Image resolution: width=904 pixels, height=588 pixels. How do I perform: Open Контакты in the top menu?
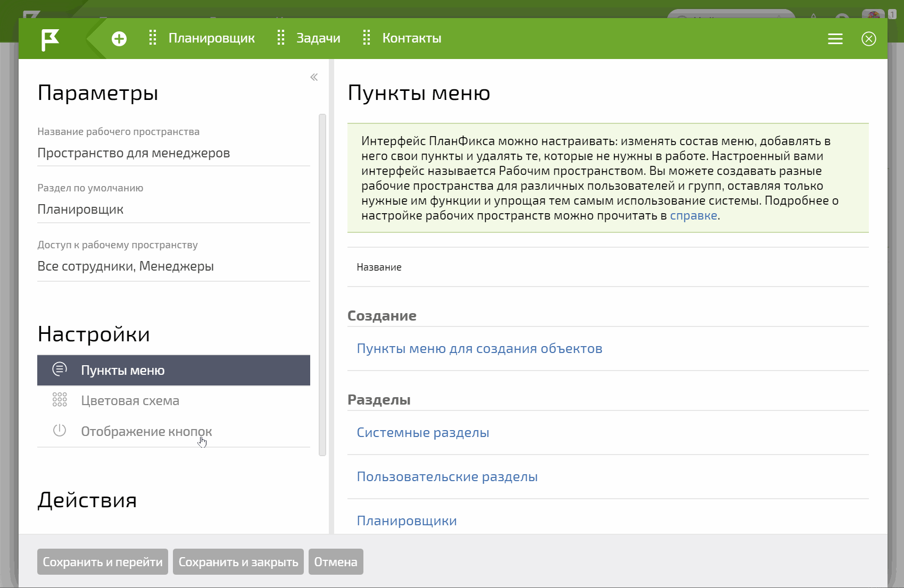(412, 38)
